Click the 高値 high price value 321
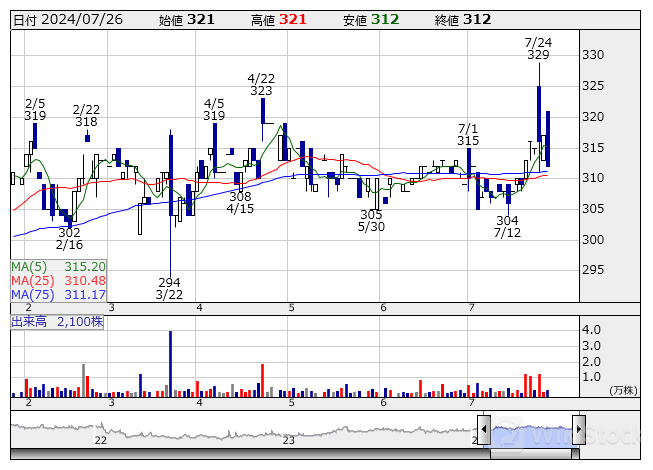Image resolution: width=653 pixels, height=470 pixels. [293, 19]
